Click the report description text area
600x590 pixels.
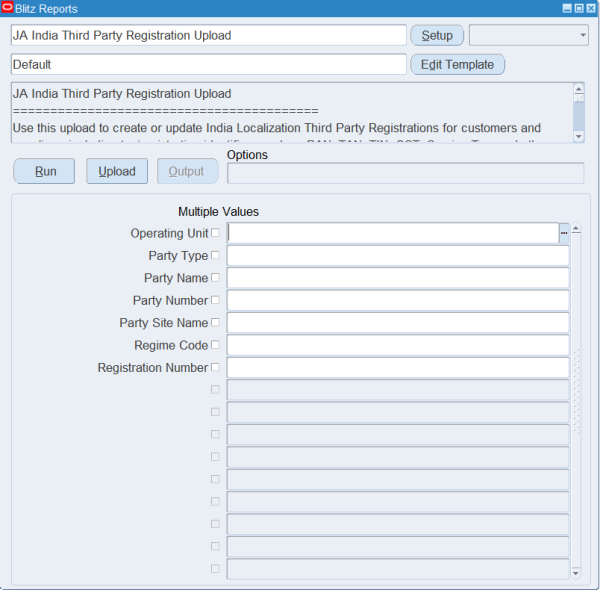(x=292, y=112)
